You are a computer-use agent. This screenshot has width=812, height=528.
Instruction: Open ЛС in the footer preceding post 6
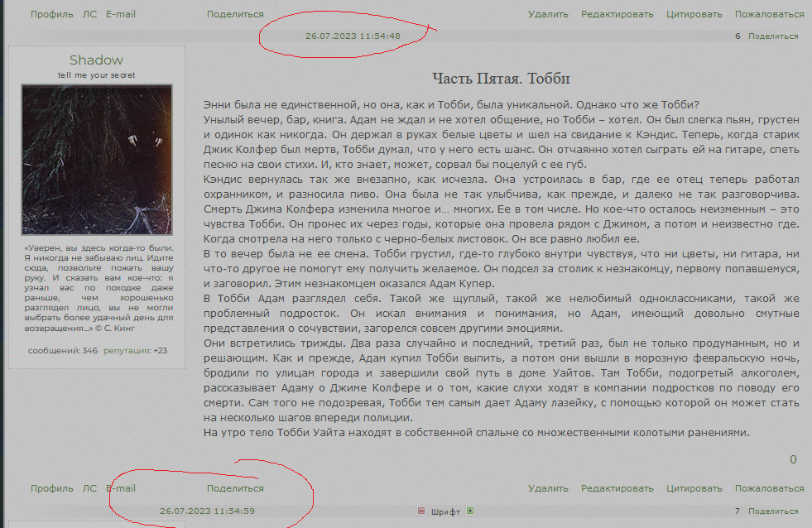(89, 14)
